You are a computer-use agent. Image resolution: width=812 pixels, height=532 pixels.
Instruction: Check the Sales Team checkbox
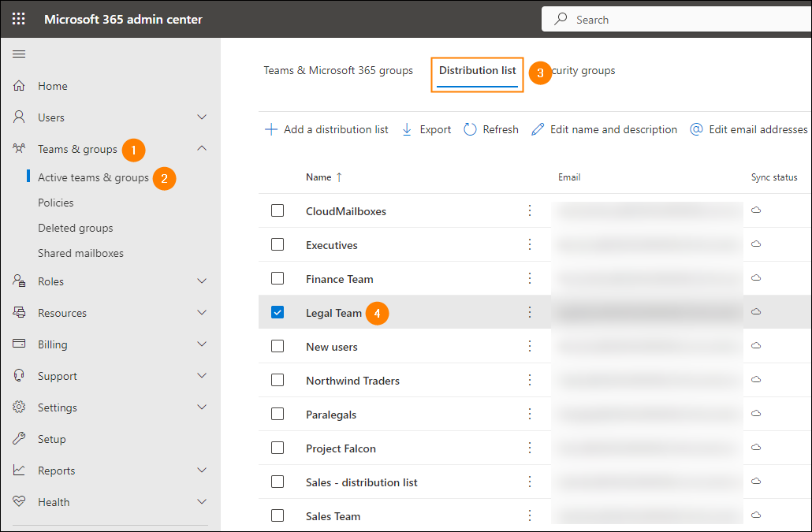(x=277, y=515)
